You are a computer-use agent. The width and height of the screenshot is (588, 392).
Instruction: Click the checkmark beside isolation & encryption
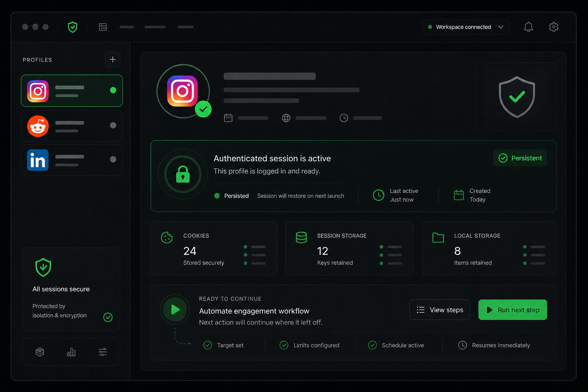pyautogui.click(x=108, y=317)
